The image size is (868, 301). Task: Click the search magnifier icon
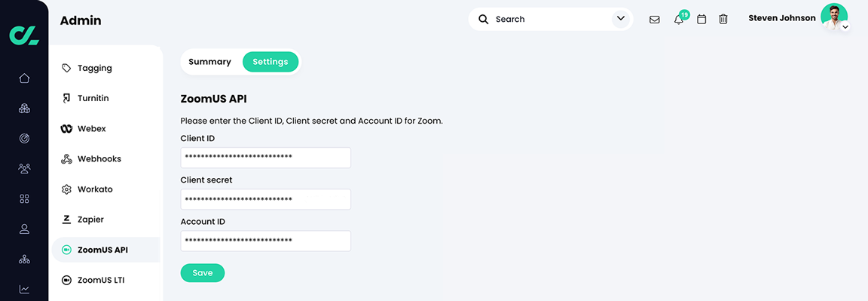click(x=483, y=20)
